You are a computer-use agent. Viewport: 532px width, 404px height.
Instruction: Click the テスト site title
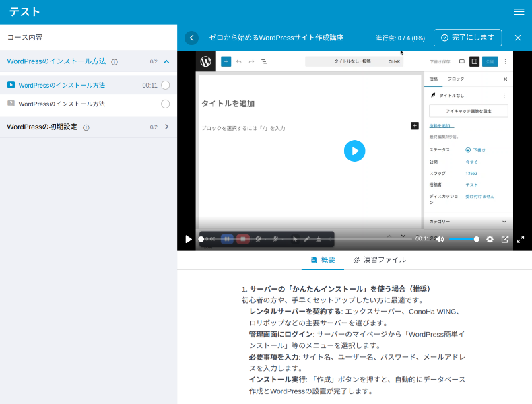click(x=25, y=12)
